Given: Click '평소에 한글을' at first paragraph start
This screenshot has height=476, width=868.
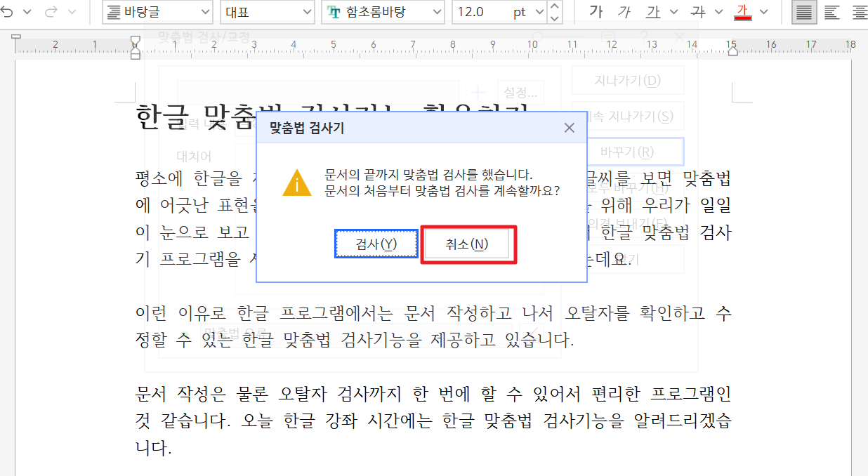Looking at the screenshot, I should [188, 178].
